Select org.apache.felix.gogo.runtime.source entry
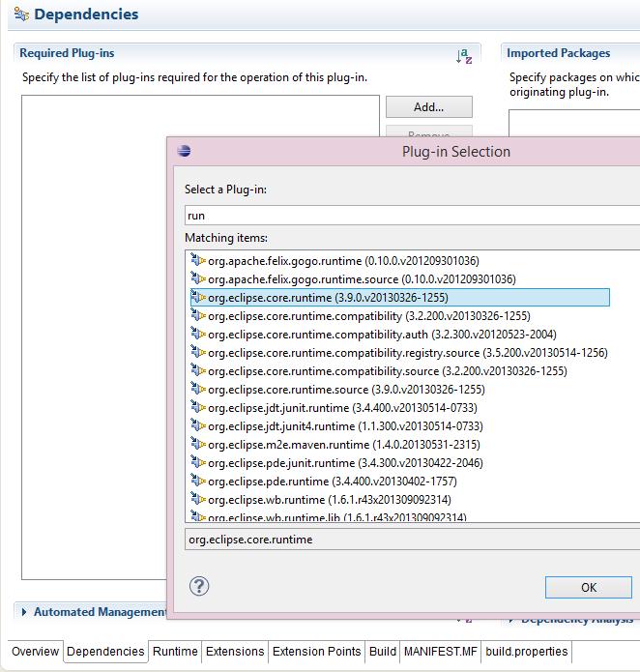The width and height of the screenshot is (640, 672). click(x=353, y=279)
